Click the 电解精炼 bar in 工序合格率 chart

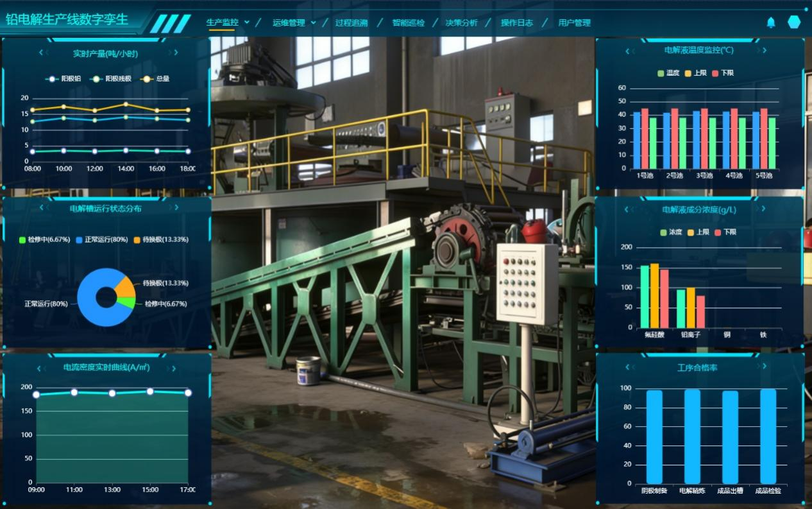pos(692,436)
